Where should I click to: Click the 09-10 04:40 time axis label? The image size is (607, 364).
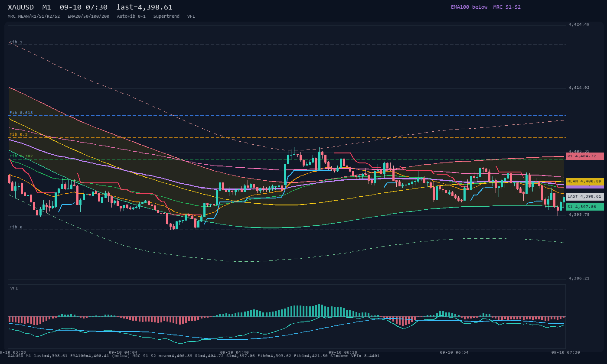click(235, 352)
